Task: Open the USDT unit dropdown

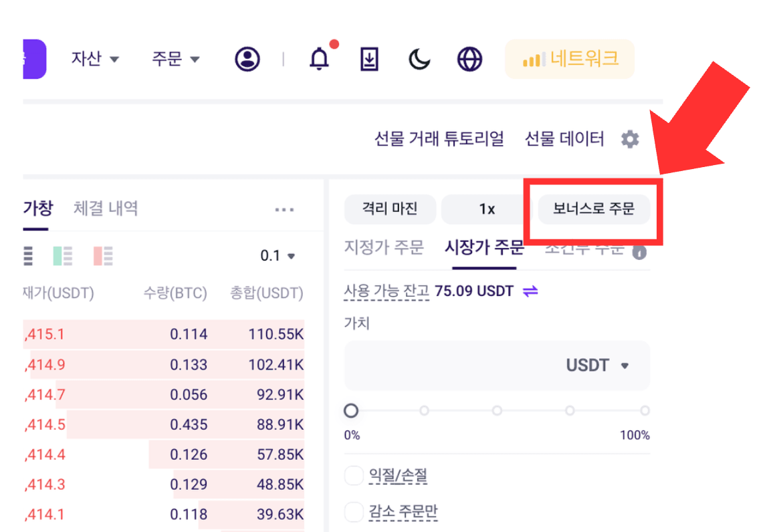Action: (597, 365)
